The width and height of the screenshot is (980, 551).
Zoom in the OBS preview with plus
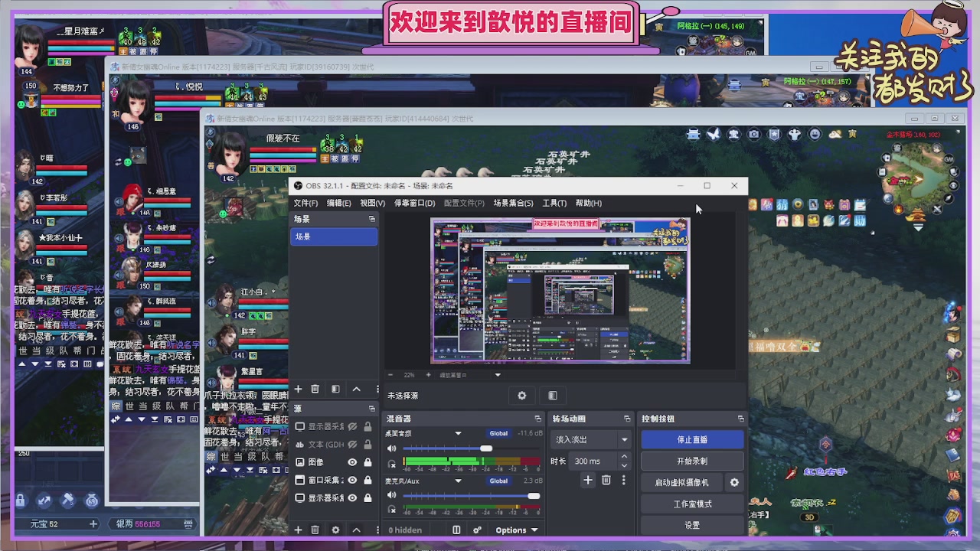428,375
